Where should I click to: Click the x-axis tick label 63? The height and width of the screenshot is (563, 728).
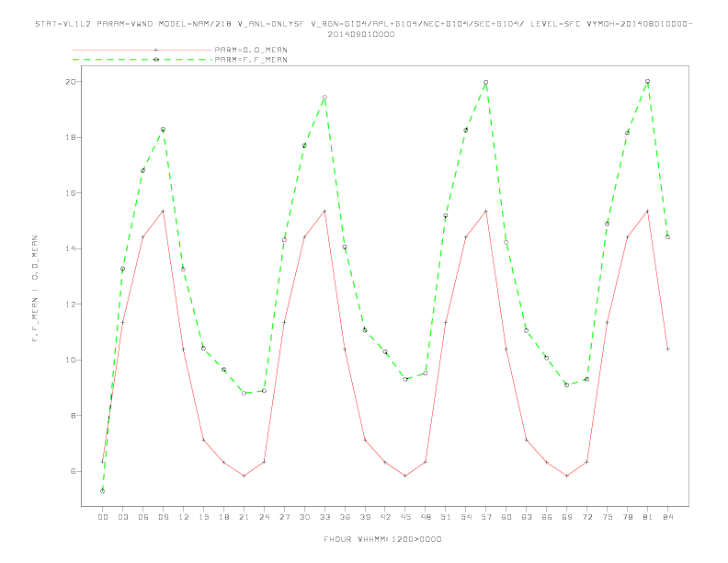527,517
